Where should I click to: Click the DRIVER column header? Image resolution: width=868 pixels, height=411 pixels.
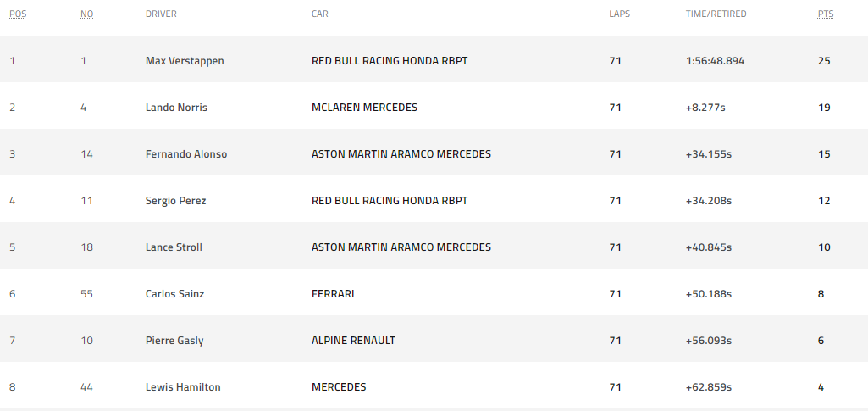coord(161,14)
